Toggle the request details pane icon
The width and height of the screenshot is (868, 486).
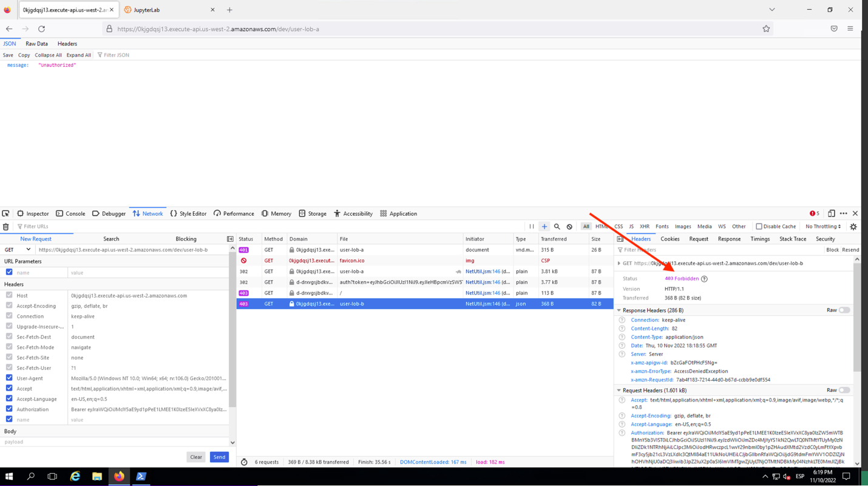coord(620,239)
